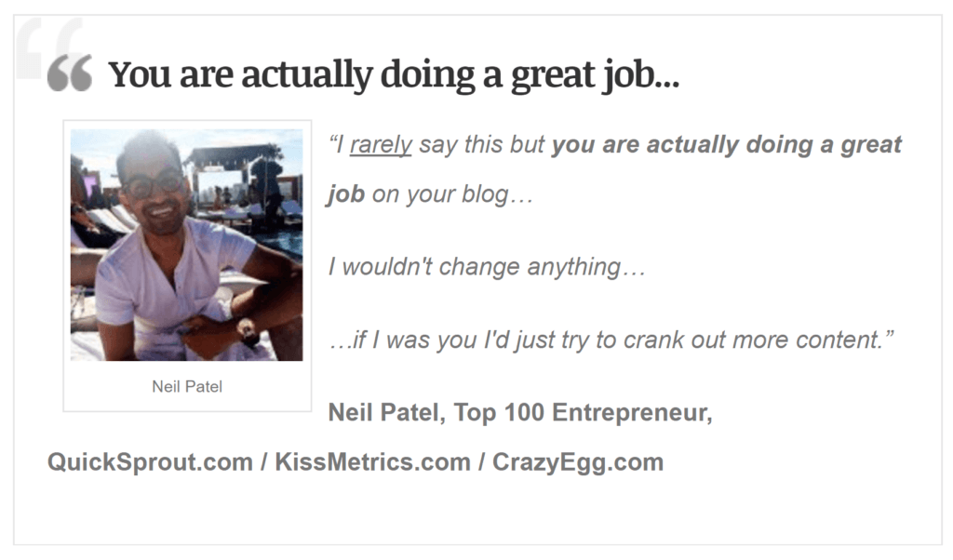The width and height of the screenshot is (953, 560).
Task: Click the underlined word 'rarely'
Action: pos(381,145)
